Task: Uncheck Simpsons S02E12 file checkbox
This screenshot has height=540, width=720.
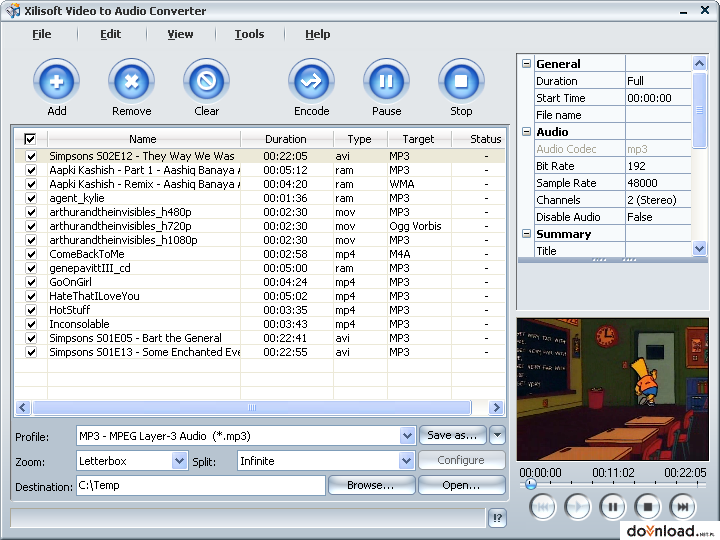Action: tap(31, 156)
